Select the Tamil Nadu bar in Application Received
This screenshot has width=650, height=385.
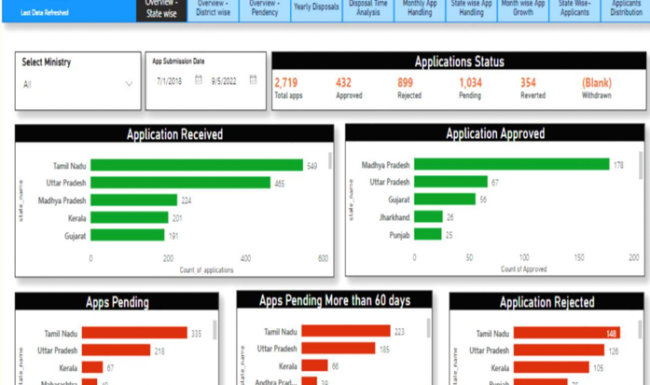click(196, 165)
